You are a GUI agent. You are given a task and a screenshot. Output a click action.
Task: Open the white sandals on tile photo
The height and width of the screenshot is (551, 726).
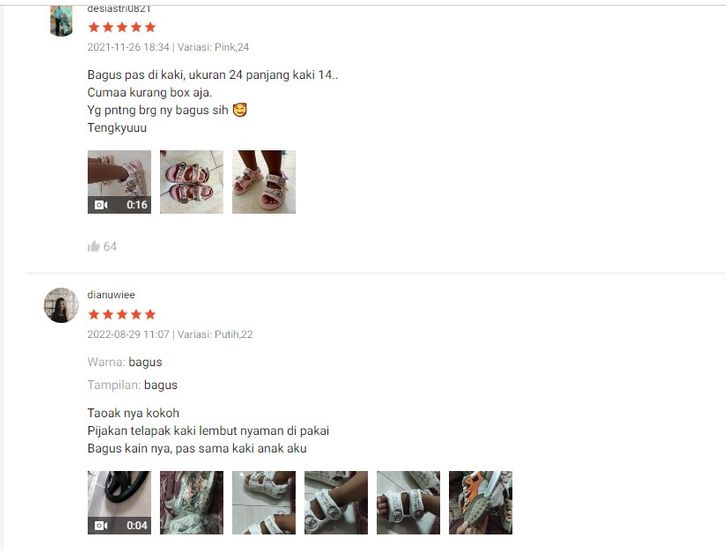[264, 503]
